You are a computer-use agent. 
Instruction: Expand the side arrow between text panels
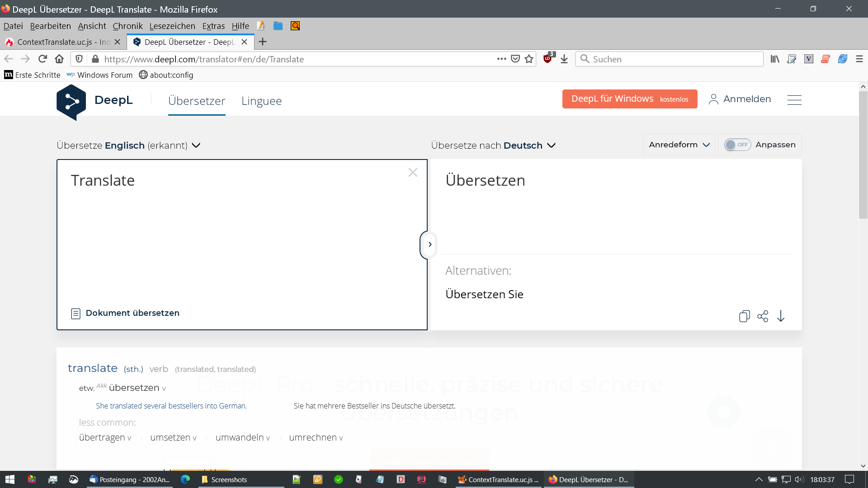click(429, 244)
